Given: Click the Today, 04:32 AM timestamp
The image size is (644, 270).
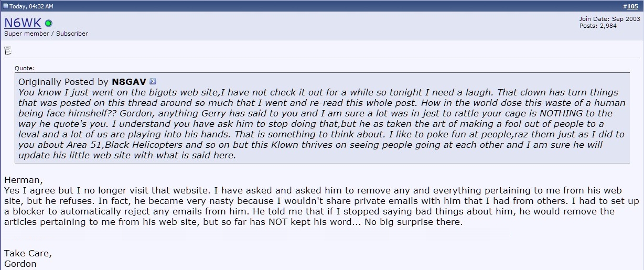Looking at the screenshot, I should coord(31,6).
